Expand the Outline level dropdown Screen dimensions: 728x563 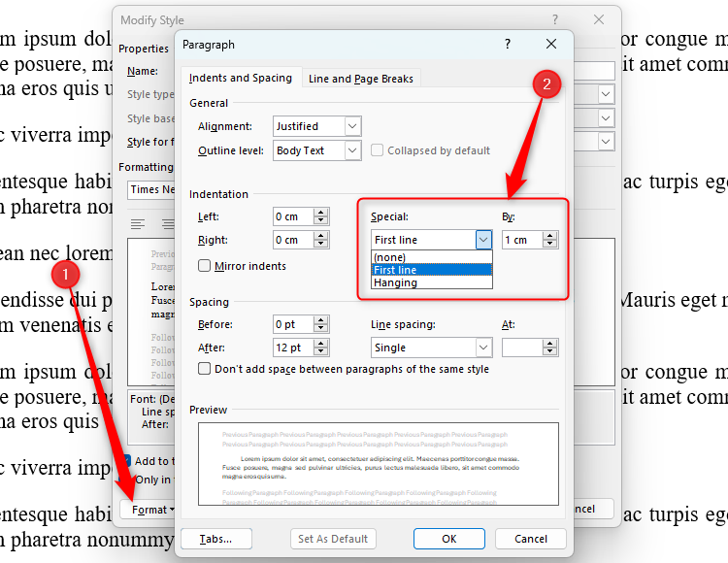[351, 150]
